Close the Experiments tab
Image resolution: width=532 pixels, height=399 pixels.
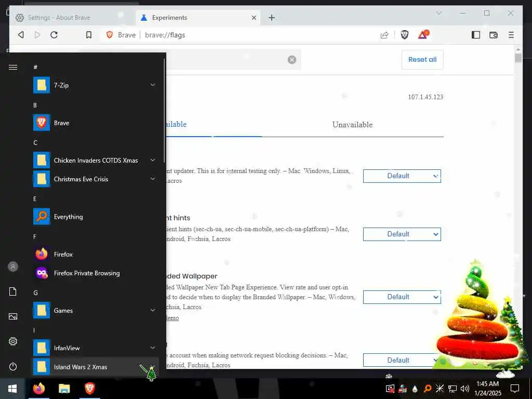tap(254, 18)
